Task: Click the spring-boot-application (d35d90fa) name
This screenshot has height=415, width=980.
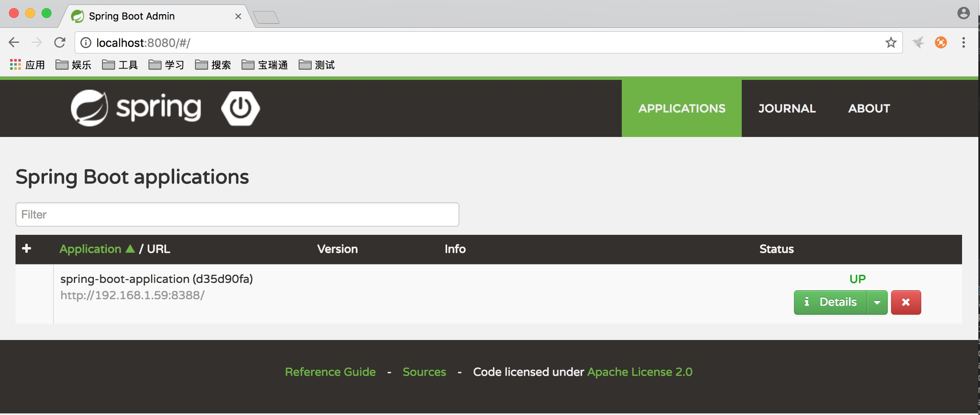Action: click(157, 279)
